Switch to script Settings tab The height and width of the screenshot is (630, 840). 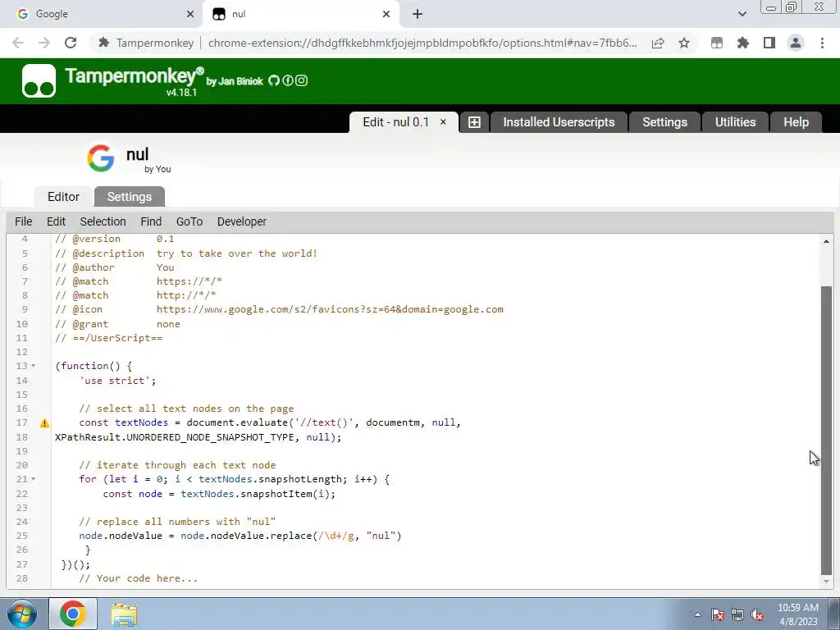(x=130, y=197)
